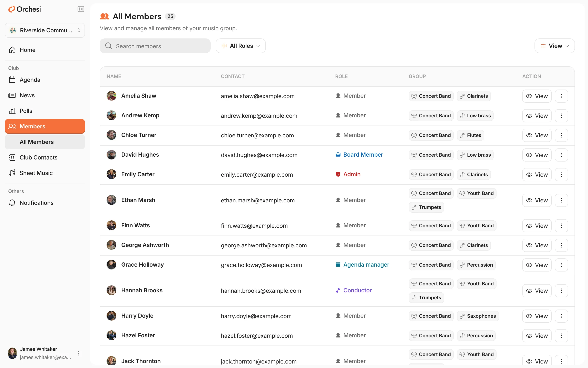Open Sheet Music in sidebar

tap(45, 173)
